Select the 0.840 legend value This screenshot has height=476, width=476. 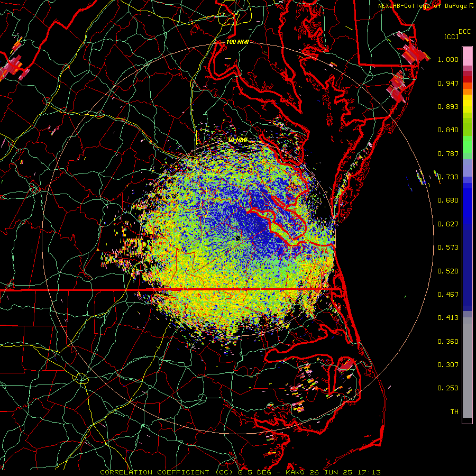(448, 130)
